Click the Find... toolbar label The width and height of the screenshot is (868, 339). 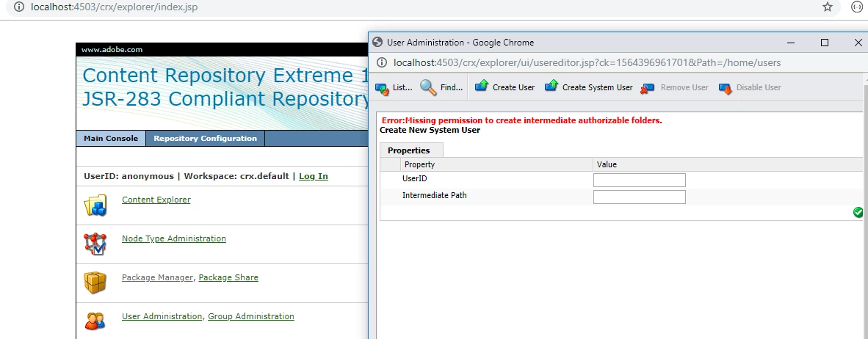point(452,87)
